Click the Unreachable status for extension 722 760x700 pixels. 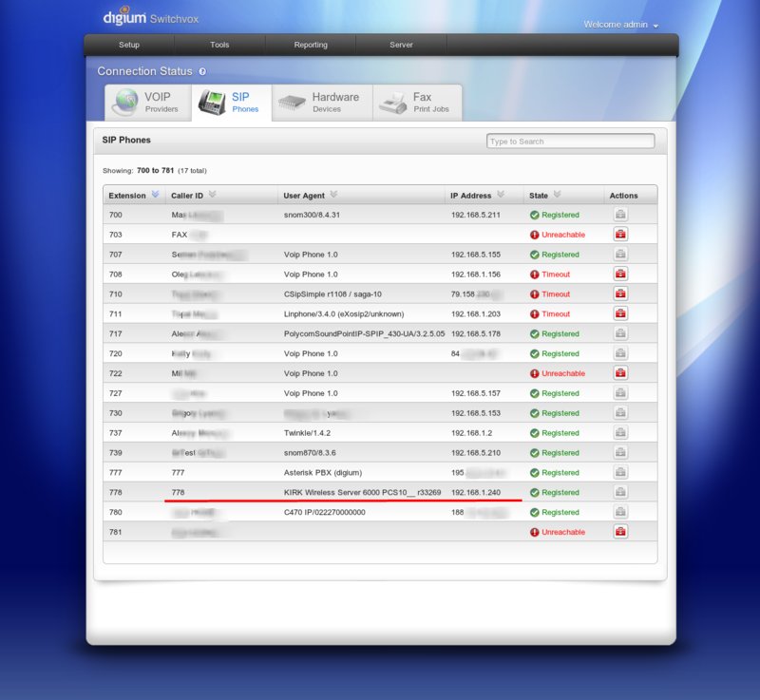coord(558,373)
